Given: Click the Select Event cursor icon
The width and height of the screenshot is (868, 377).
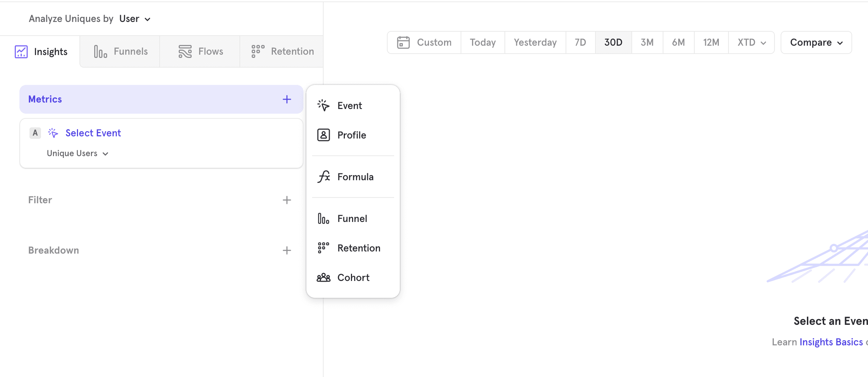Looking at the screenshot, I should (53, 133).
